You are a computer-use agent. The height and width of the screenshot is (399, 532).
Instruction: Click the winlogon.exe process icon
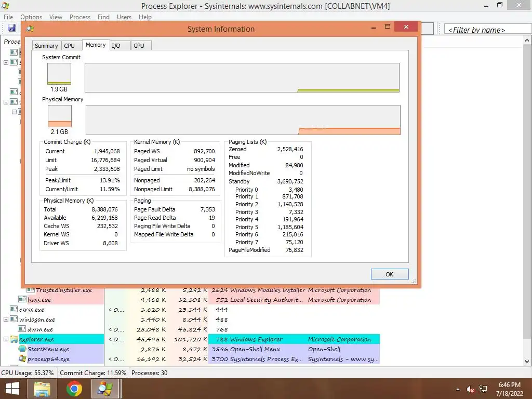coord(14,319)
